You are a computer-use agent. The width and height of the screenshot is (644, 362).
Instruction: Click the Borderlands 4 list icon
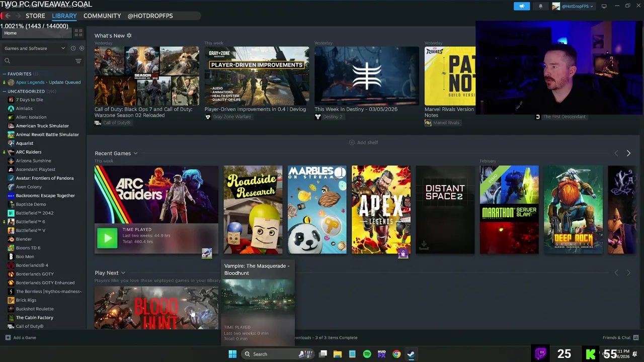pyautogui.click(x=11, y=265)
